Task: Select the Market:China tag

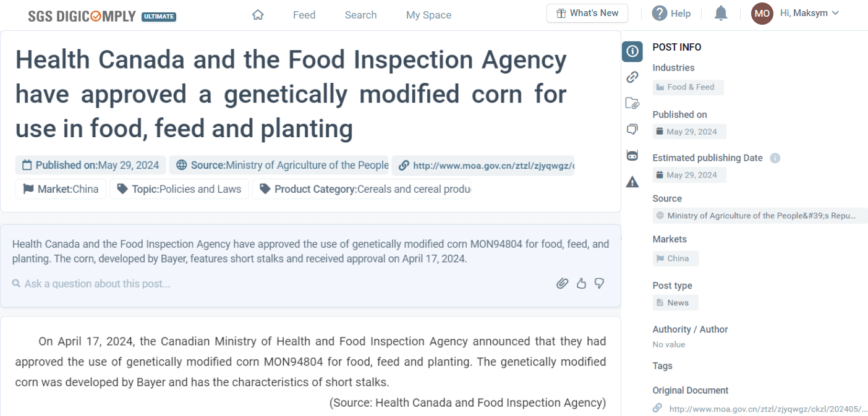Action: click(61, 189)
